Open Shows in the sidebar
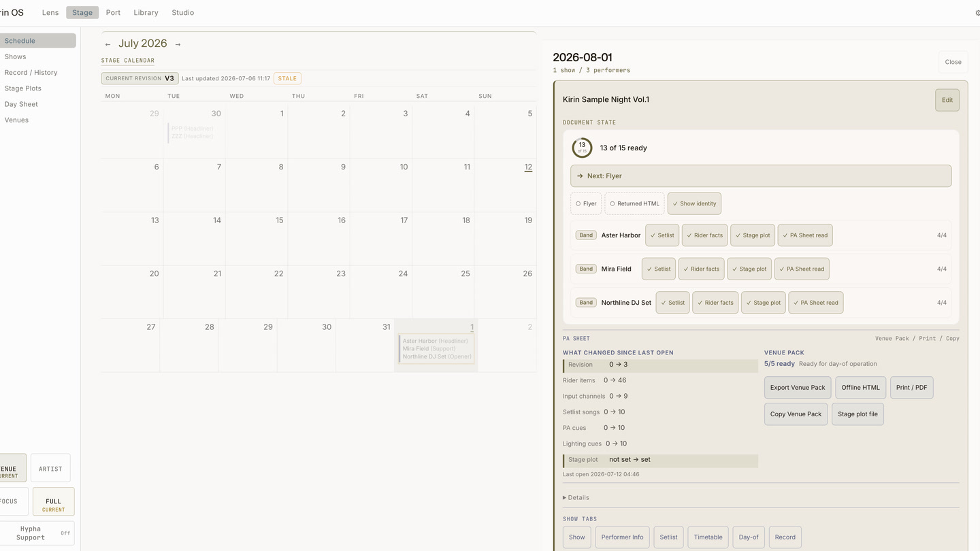Viewport: 980px width, 551px height. click(x=37, y=56)
